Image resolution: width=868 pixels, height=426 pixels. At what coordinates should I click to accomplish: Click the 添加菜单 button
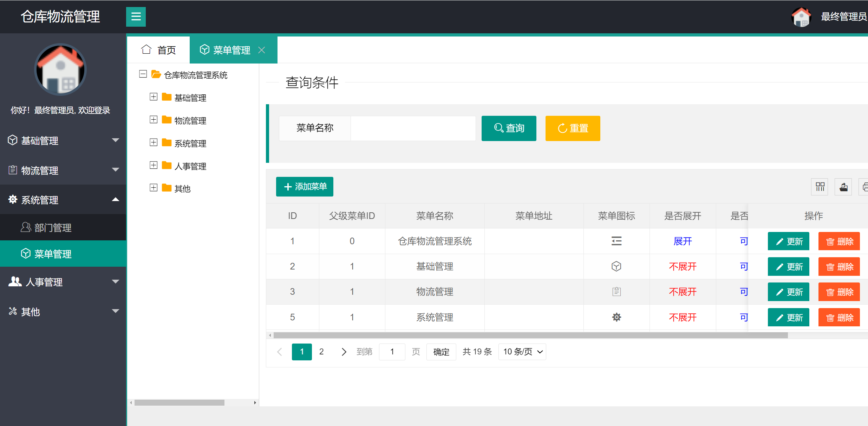coord(305,186)
